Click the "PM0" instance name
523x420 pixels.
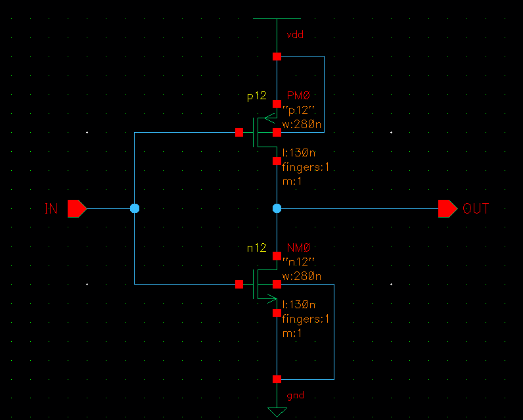[298, 96]
